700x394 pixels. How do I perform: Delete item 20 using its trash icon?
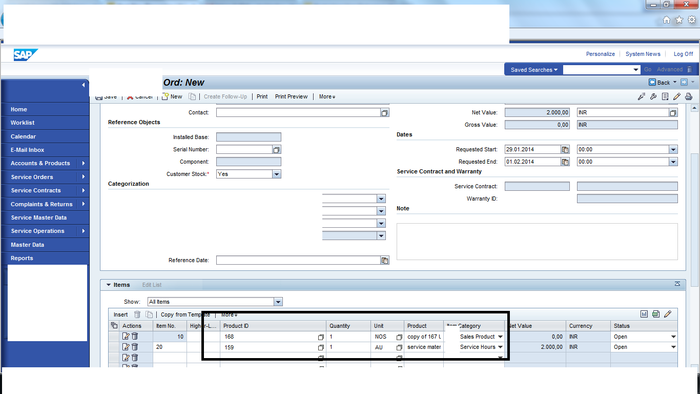click(134, 347)
